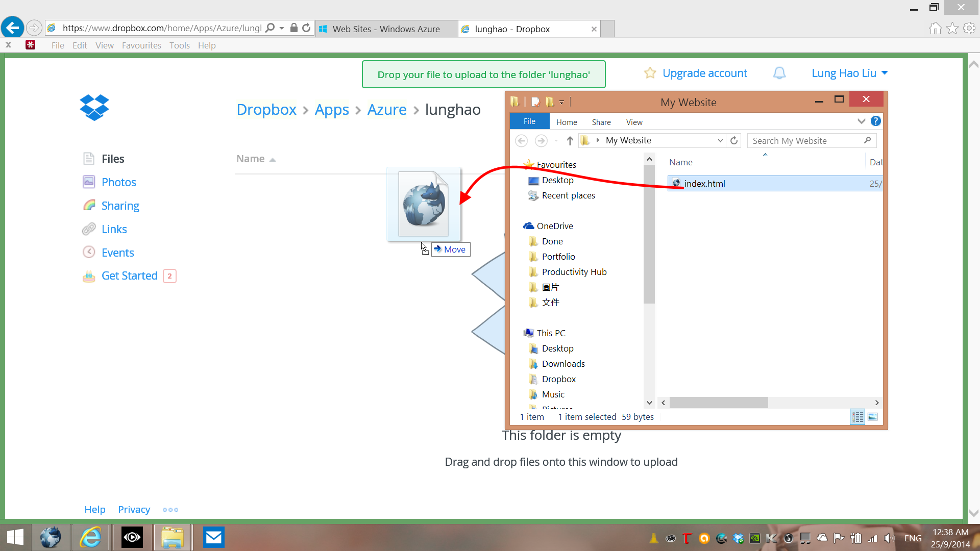Open the Tools menu in IE
The image size is (980, 551).
180,45
